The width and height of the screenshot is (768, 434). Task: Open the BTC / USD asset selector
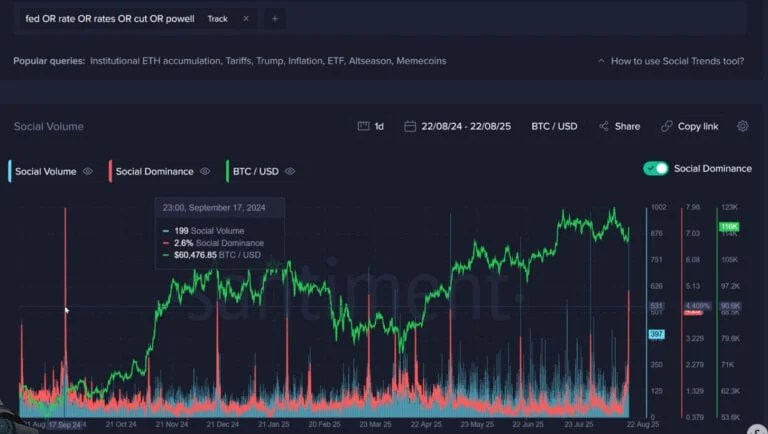pos(554,127)
